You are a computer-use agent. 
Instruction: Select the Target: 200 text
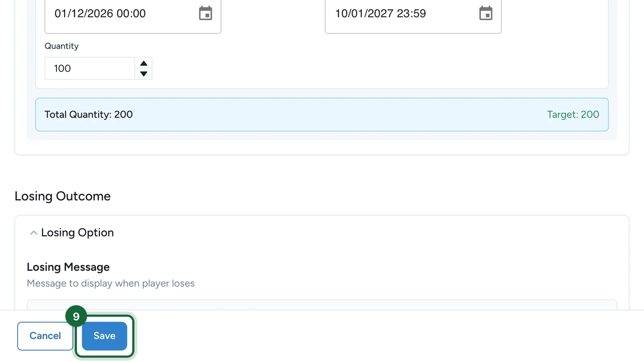[x=573, y=115]
